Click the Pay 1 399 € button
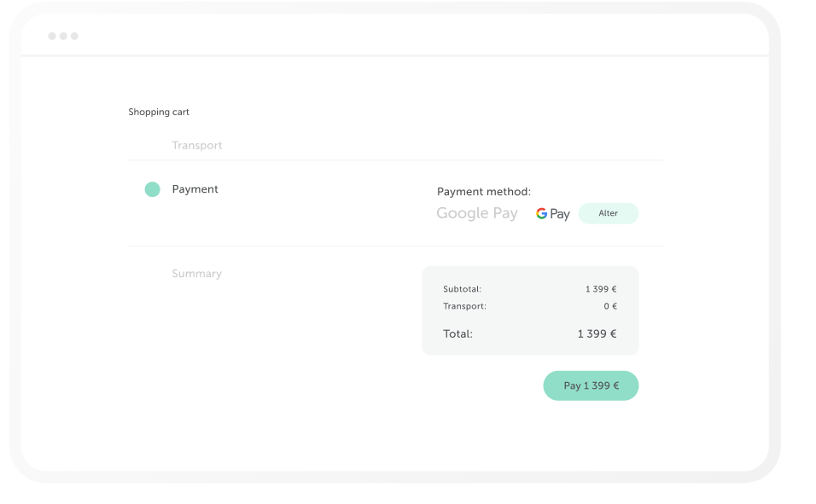This screenshot has height=504, width=816. point(591,385)
